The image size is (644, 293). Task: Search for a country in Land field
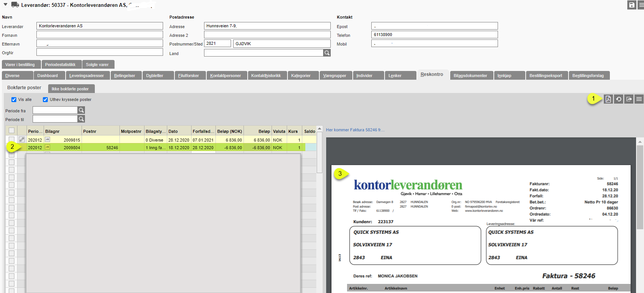click(x=327, y=53)
